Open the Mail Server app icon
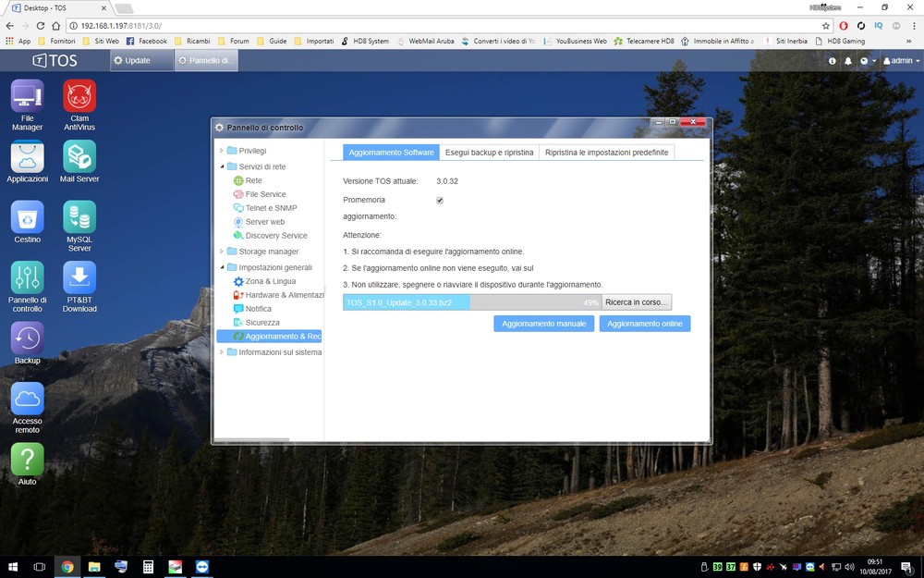The image size is (924, 578). click(79, 156)
